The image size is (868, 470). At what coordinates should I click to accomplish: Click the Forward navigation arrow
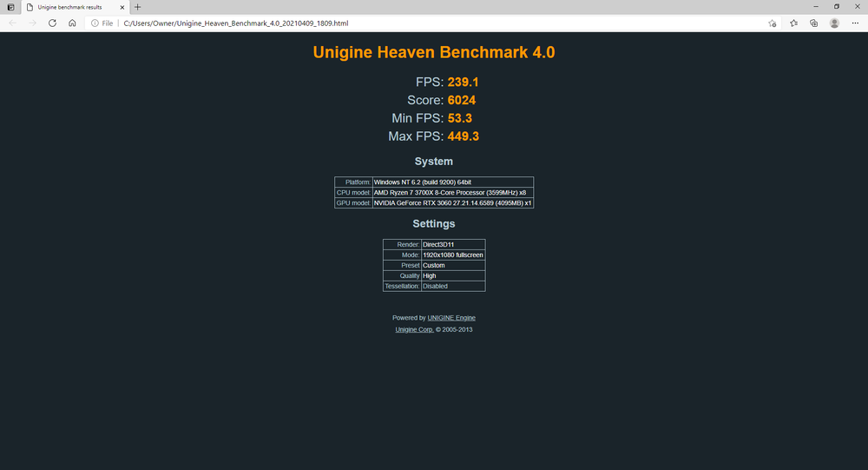pyautogui.click(x=32, y=23)
